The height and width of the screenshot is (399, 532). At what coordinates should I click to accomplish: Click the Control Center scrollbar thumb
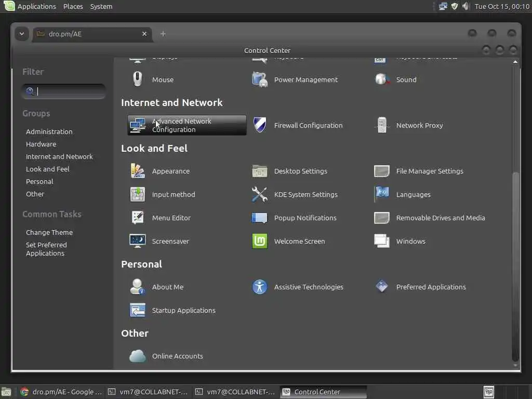[x=515, y=267]
